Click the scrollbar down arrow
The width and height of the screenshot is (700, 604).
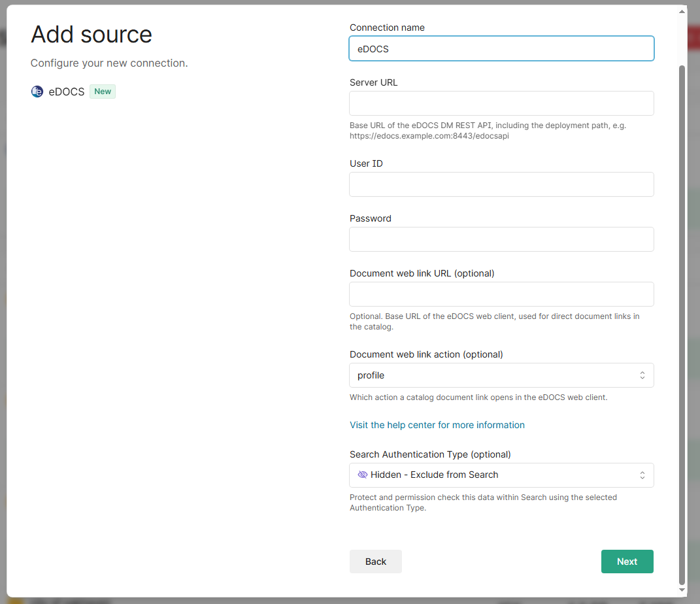[x=682, y=590]
